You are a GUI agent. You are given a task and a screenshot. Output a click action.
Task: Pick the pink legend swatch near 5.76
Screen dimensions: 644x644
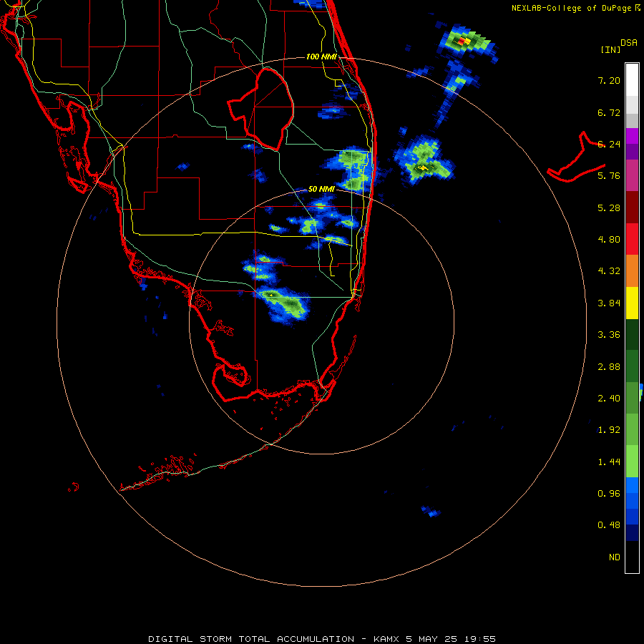pos(632,176)
